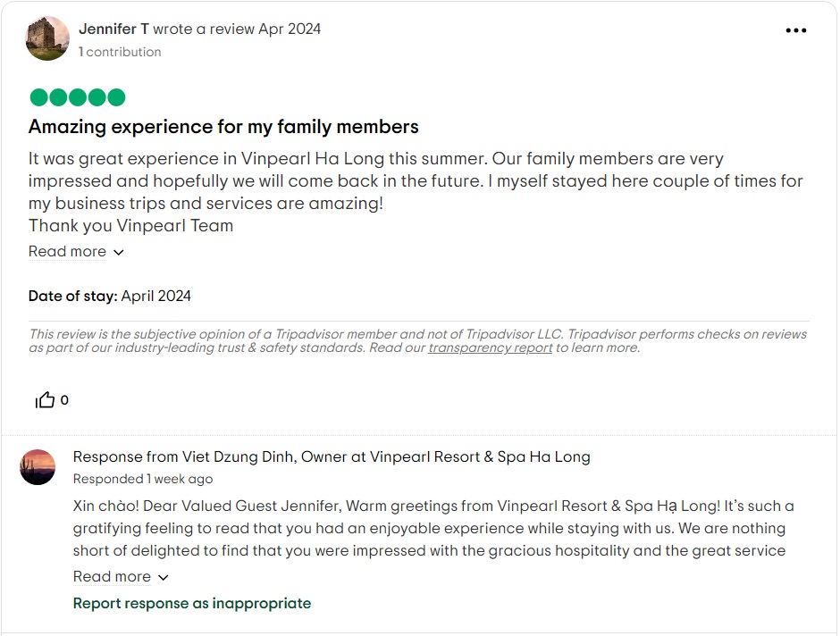Screen dimensions: 840x636
Task: Expand the owner's response with Read more
Action: [112, 577]
